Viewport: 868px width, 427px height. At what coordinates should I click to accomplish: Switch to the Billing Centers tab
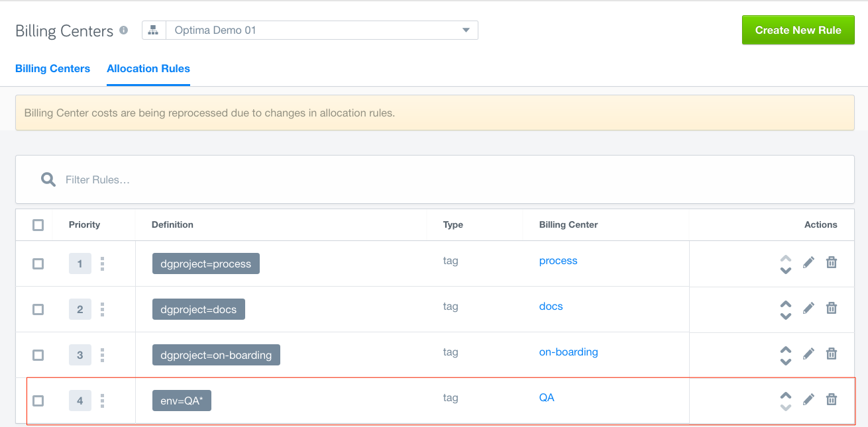click(52, 69)
